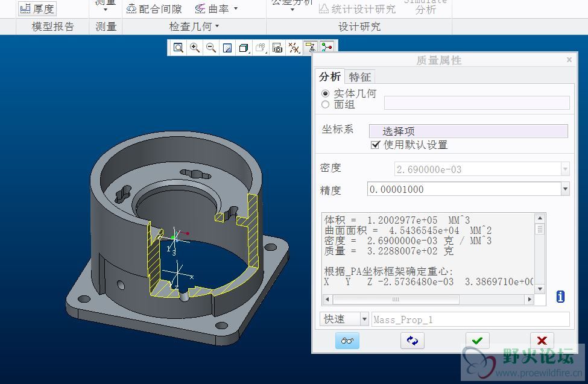
Task: Open the 精度 accuracy dropdown arrow
Action: [564, 189]
